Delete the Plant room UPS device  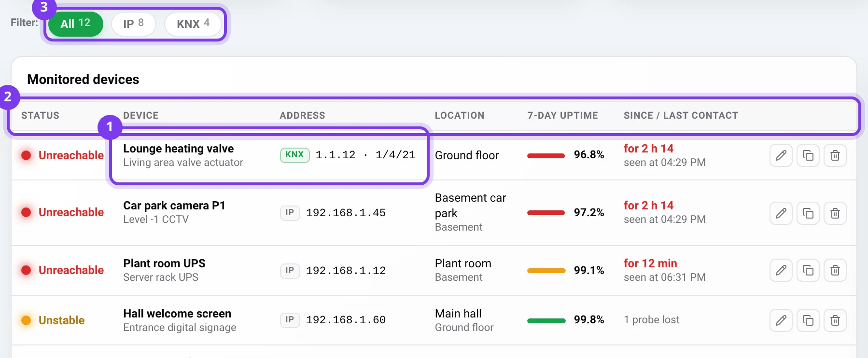coord(835,270)
